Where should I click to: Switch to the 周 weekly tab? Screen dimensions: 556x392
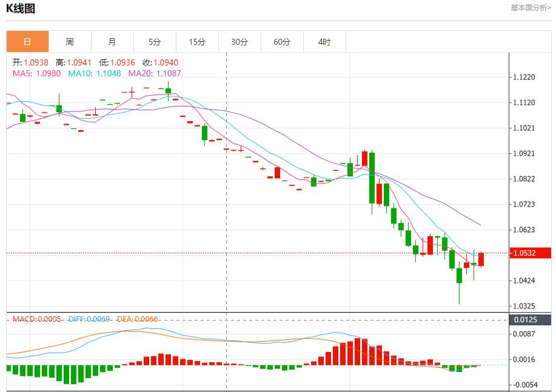click(x=70, y=42)
